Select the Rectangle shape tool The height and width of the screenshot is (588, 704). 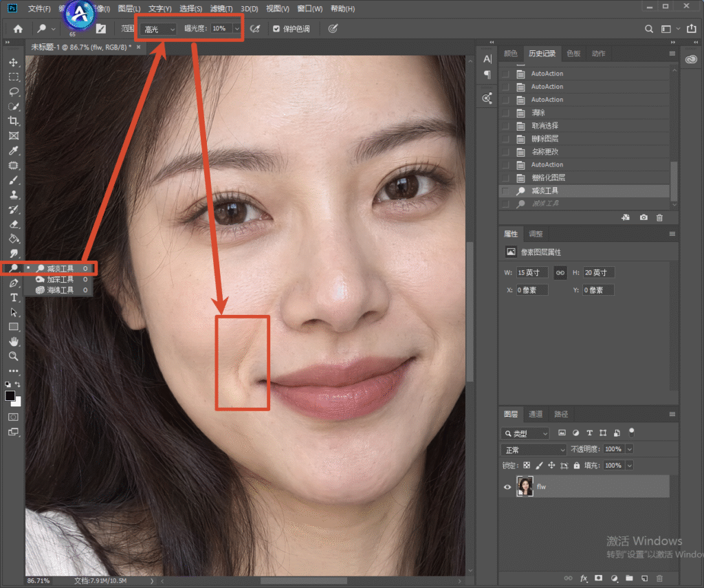point(14,327)
